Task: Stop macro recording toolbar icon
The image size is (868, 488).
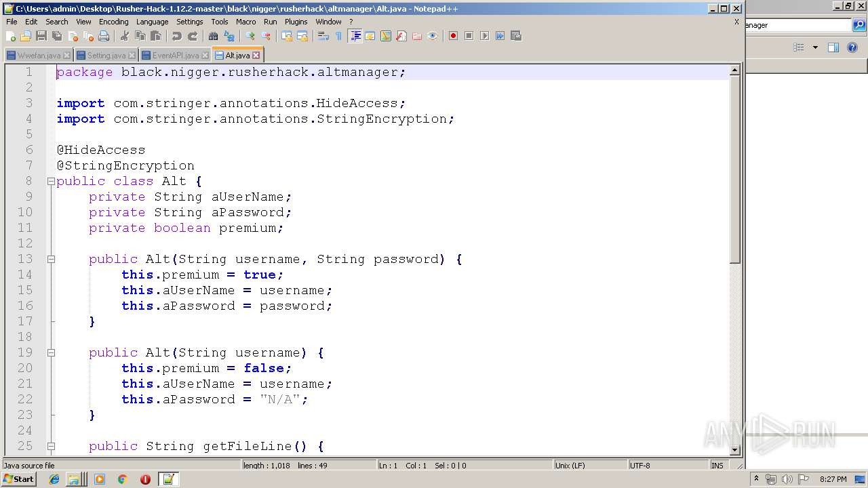Action: [x=469, y=36]
